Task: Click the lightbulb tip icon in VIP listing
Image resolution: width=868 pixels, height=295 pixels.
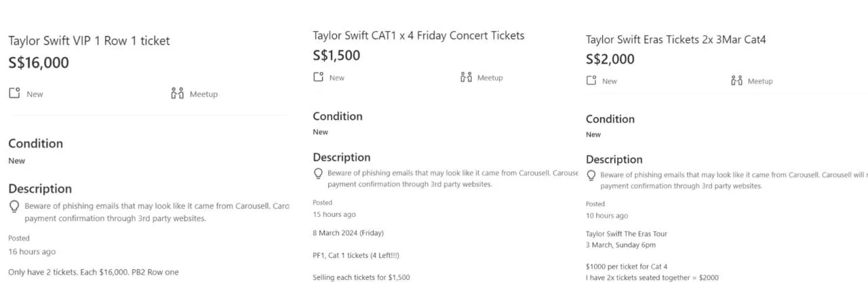Action: pyautogui.click(x=14, y=206)
